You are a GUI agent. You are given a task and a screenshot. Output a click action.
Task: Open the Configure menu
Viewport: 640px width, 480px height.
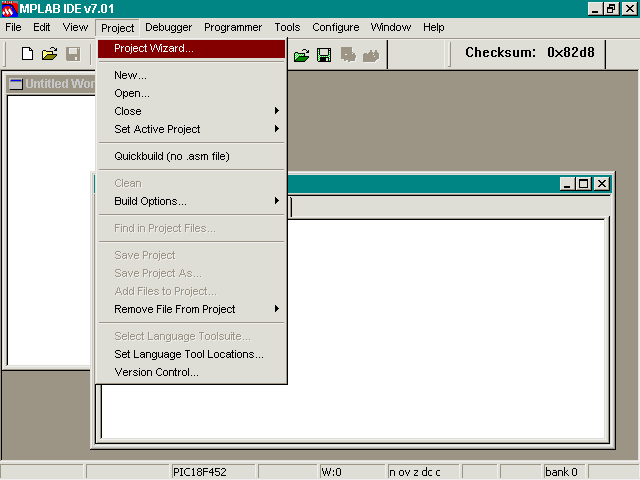click(336, 27)
